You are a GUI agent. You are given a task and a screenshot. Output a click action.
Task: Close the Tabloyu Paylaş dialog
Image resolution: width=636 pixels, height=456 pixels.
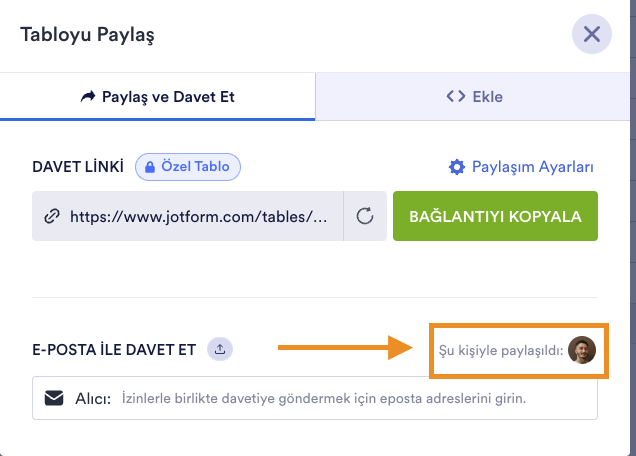coord(591,35)
